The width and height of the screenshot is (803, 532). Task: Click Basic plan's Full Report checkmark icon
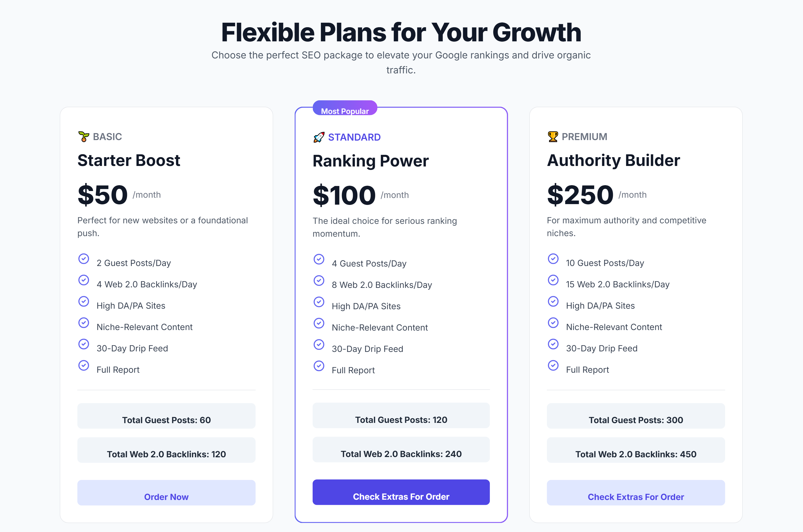84,366
